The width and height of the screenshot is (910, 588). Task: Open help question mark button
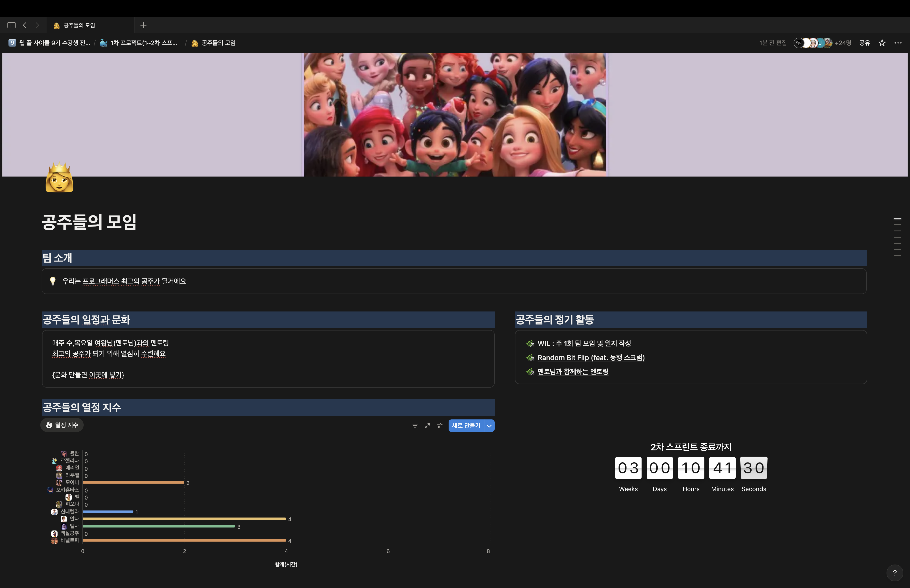coord(894,573)
